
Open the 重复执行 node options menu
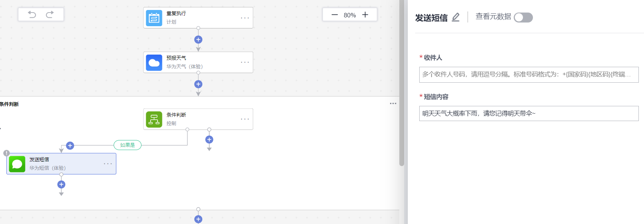[x=245, y=18]
